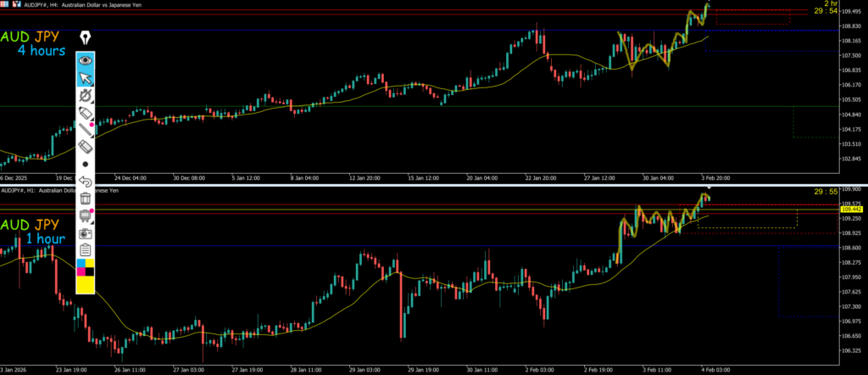868x375 pixels.
Task: Choose the eraser tool
Action: (x=86, y=147)
